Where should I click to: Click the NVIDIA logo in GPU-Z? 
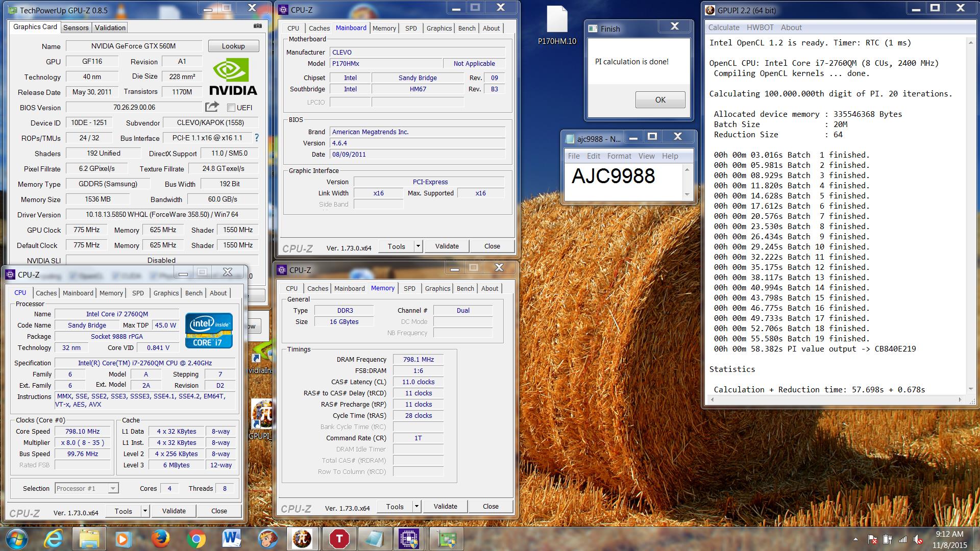point(233,77)
